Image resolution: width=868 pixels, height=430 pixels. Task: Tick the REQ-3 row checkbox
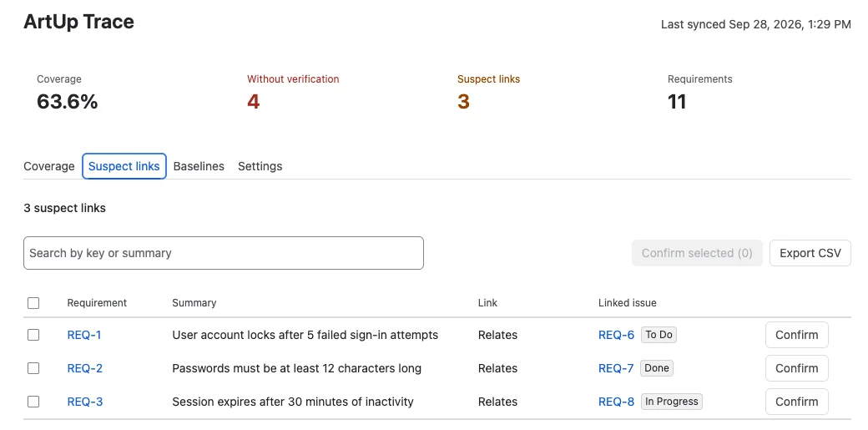(33, 402)
